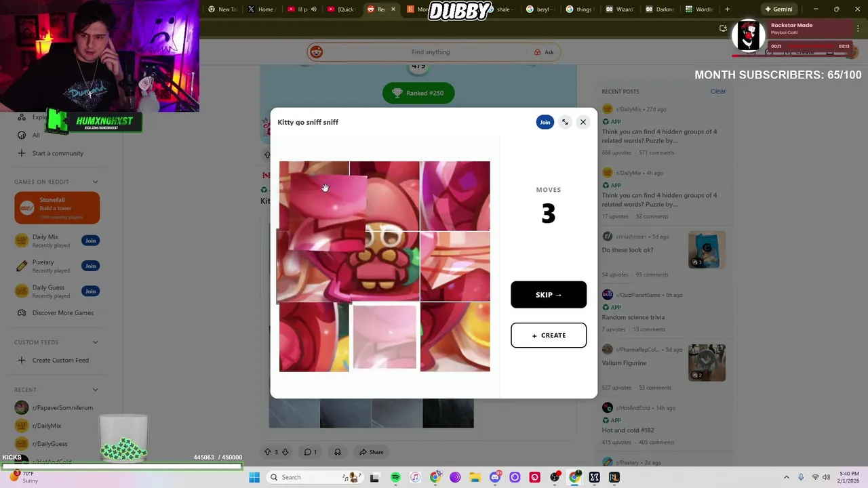Switch to the '[Quick' YouTube tab
The width and height of the screenshot is (868, 488).
[340, 9]
